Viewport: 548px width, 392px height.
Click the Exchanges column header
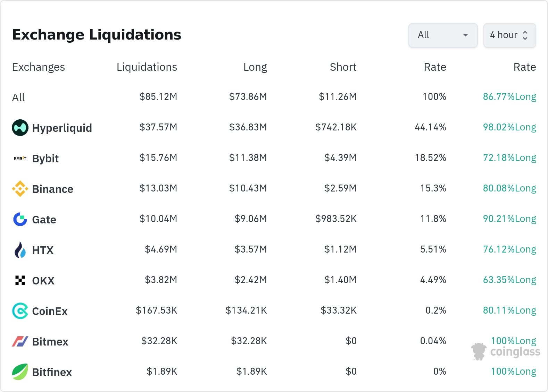pyautogui.click(x=39, y=67)
